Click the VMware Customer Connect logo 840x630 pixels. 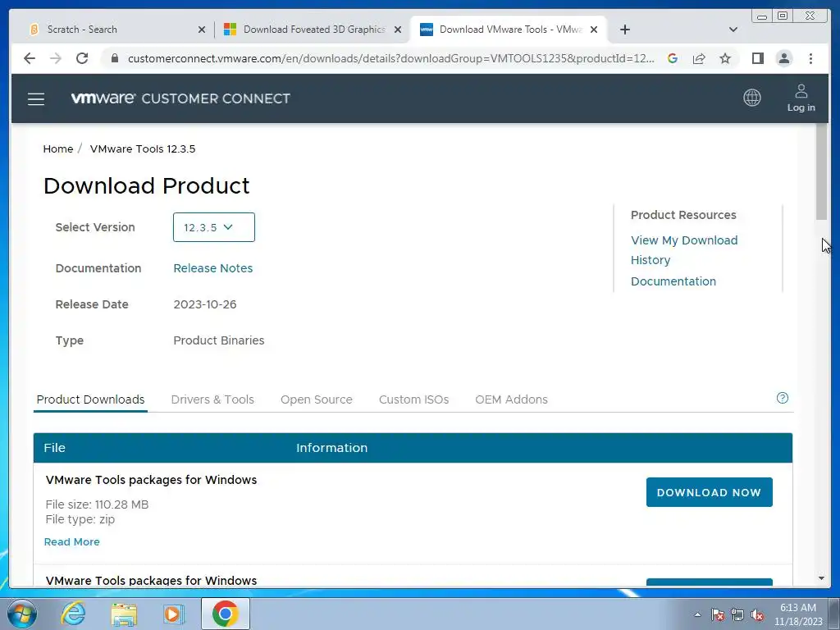pos(180,98)
